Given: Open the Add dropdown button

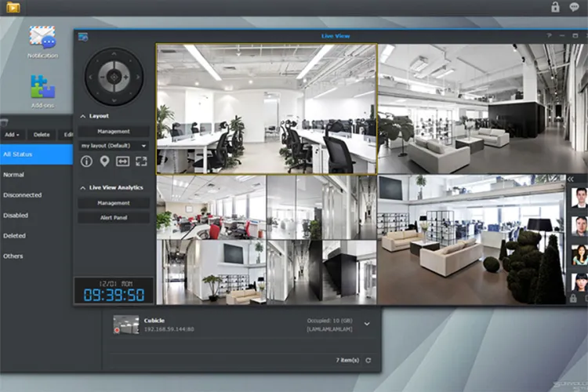Looking at the screenshot, I should (x=13, y=135).
